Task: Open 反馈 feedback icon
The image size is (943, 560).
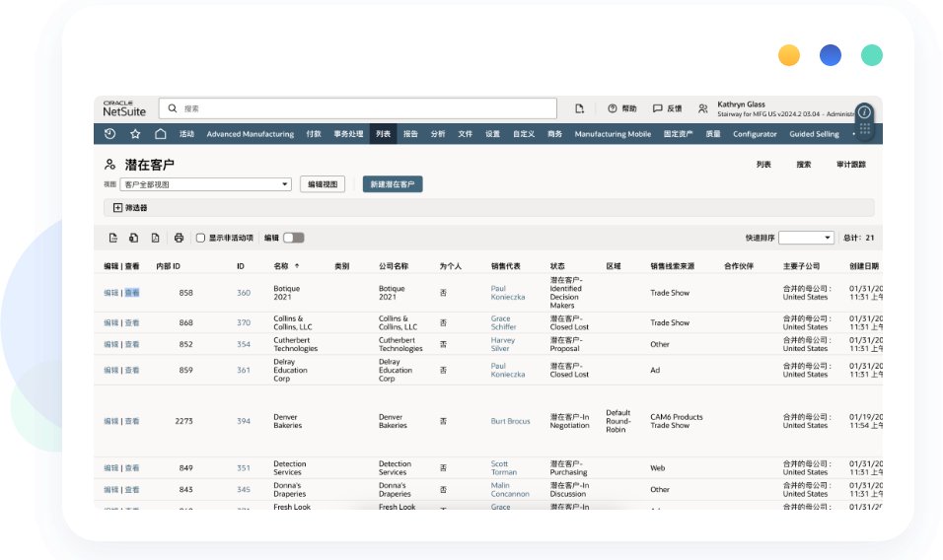Action: [x=657, y=108]
